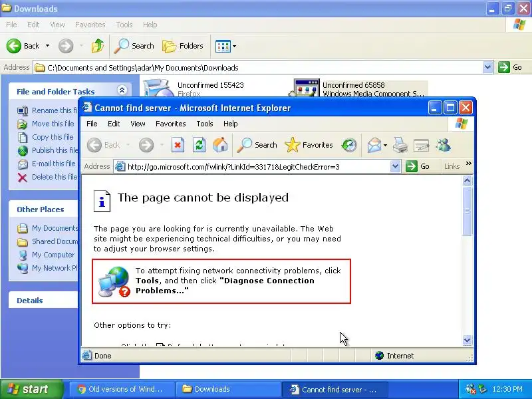The width and height of the screenshot is (532, 399).
Task: Switch to Old versions of Wind... taskbar button
Action: pyautogui.click(x=122, y=389)
